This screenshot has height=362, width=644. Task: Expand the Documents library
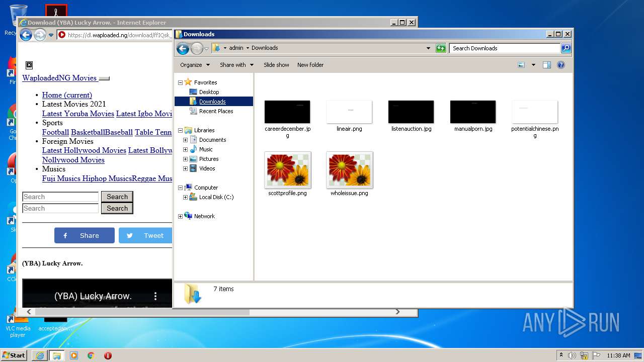click(185, 140)
